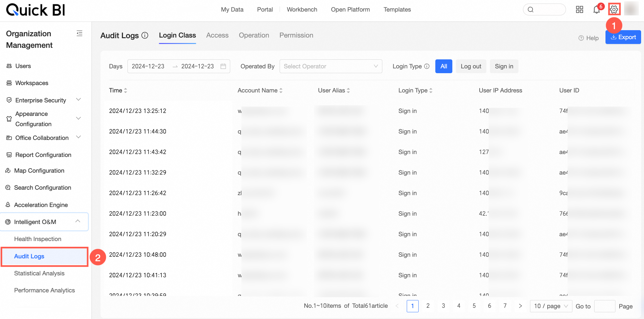Screen dimensions: 644x319
Task: Click the Map Configuration icon
Action: tap(8, 170)
